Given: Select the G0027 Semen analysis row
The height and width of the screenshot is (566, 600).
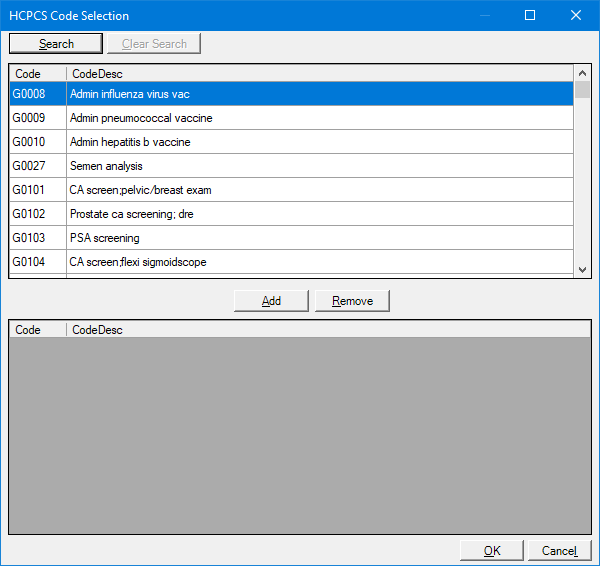Looking at the screenshot, I should click(291, 166).
